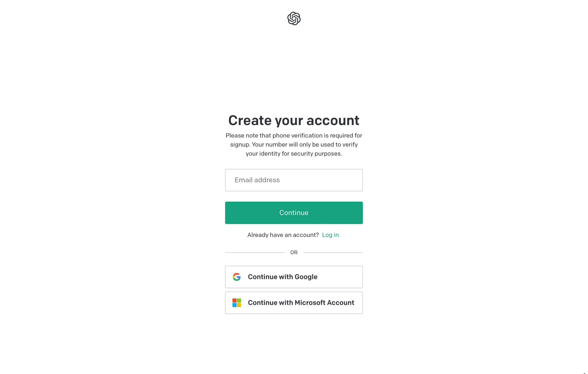
Task: Click the red square in Microsoft logo
Action: click(x=234, y=301)
